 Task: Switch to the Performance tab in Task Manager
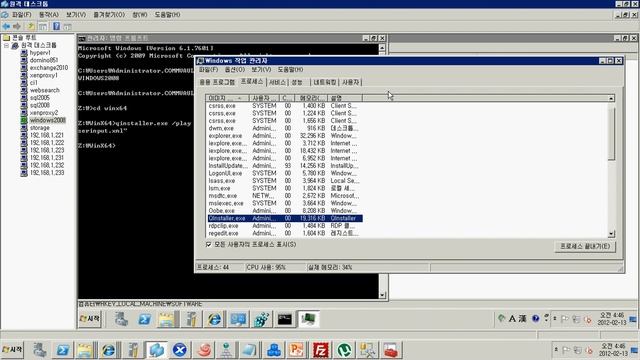click(297, 82)
